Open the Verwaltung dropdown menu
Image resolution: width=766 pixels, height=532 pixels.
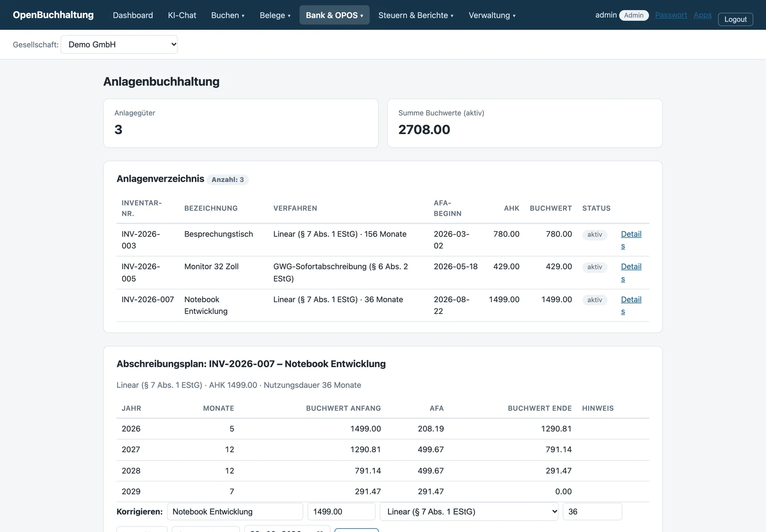(492, 15)
